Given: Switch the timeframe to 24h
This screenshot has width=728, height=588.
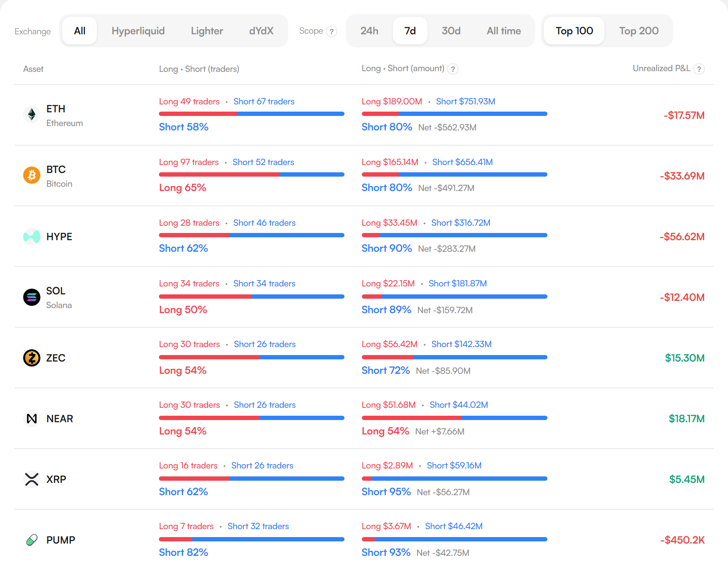Looking at the screenshot, I should coord(369,31).
